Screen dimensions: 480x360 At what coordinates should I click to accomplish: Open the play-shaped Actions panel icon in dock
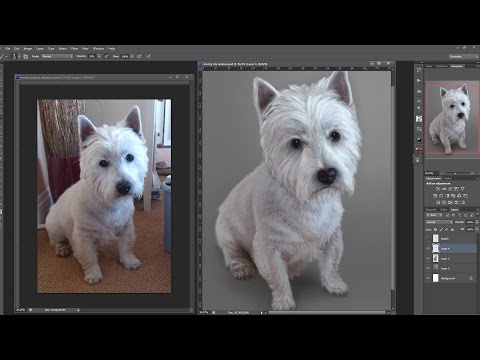419,80
